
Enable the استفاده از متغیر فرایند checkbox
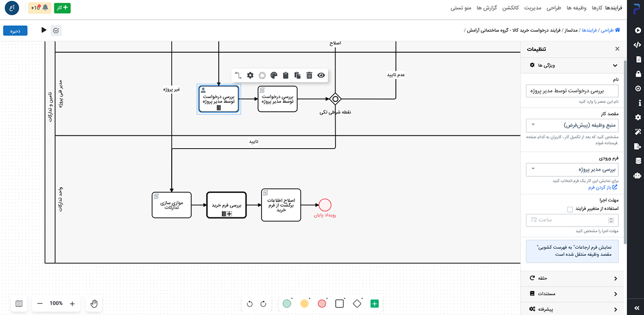click(x=570, y=209)
